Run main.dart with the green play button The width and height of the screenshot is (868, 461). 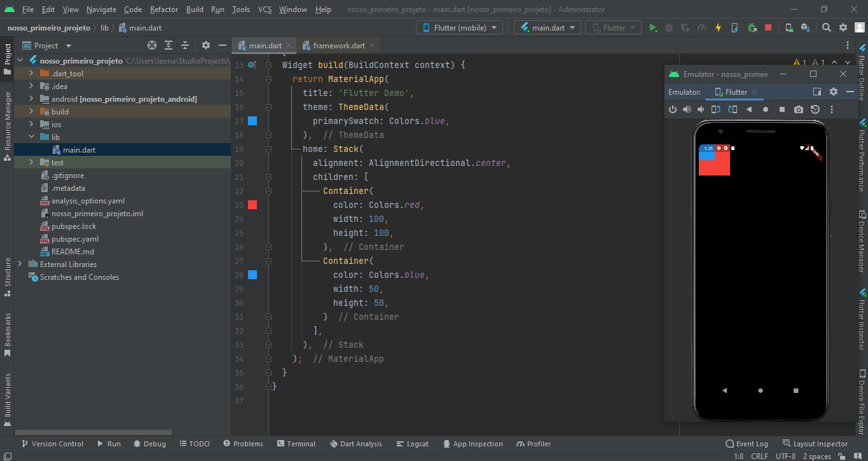(x=652, y=27)
